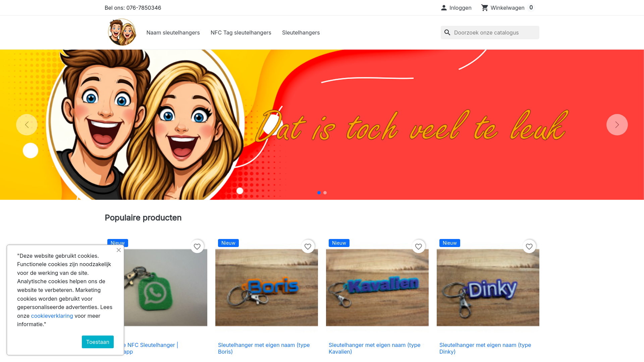Advance to next banner slide arrow
This screenshot has width=644, height=362.
617,125
